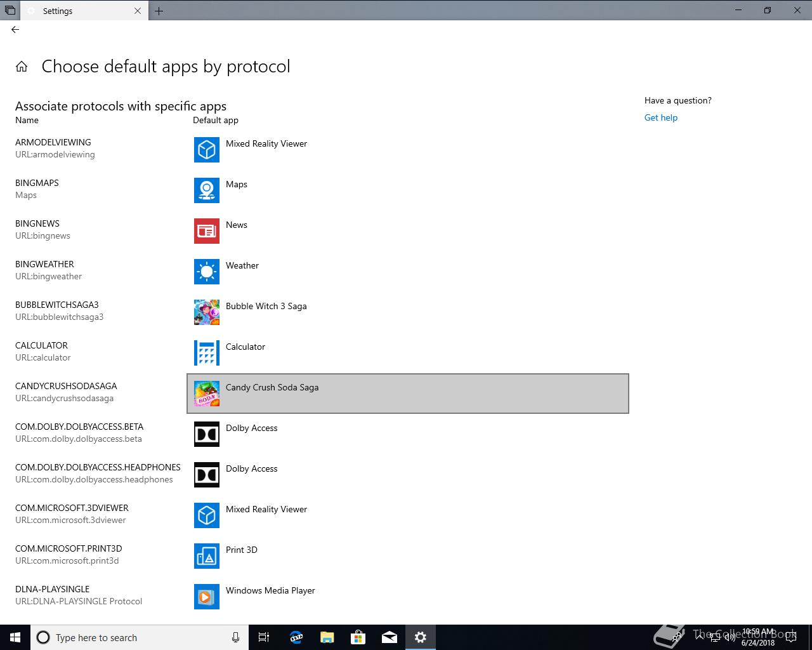Screen dimensions: 812x650
Task: Click the Candy Crush Soda Saga icon
Action: tap(207, 394)
